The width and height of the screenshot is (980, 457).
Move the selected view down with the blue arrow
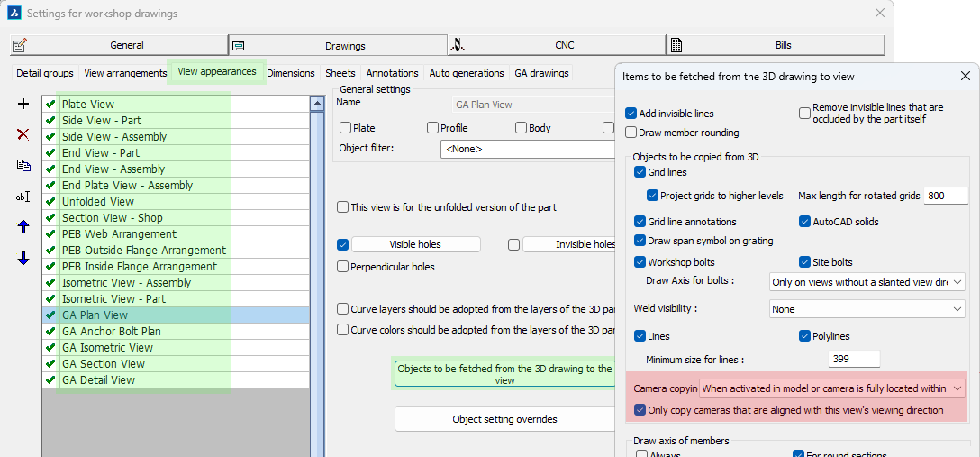point(23,259)
